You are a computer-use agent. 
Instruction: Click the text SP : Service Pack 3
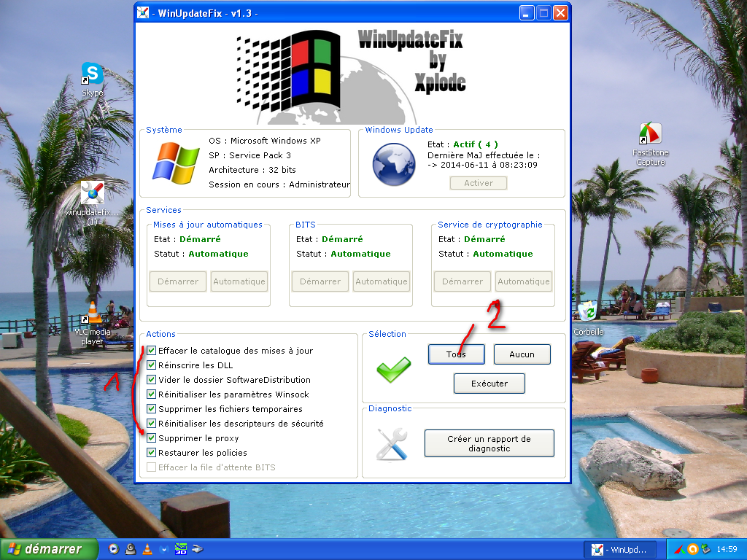tap(249, 155)
